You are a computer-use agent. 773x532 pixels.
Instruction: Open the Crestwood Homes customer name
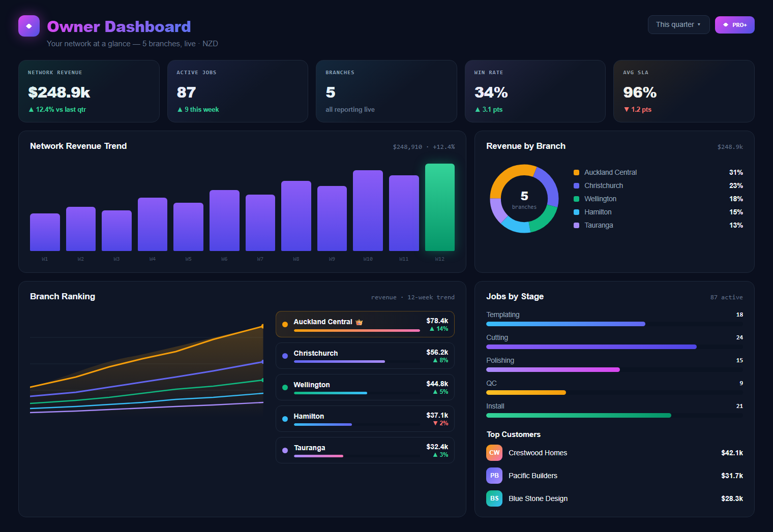coord(538,453)
